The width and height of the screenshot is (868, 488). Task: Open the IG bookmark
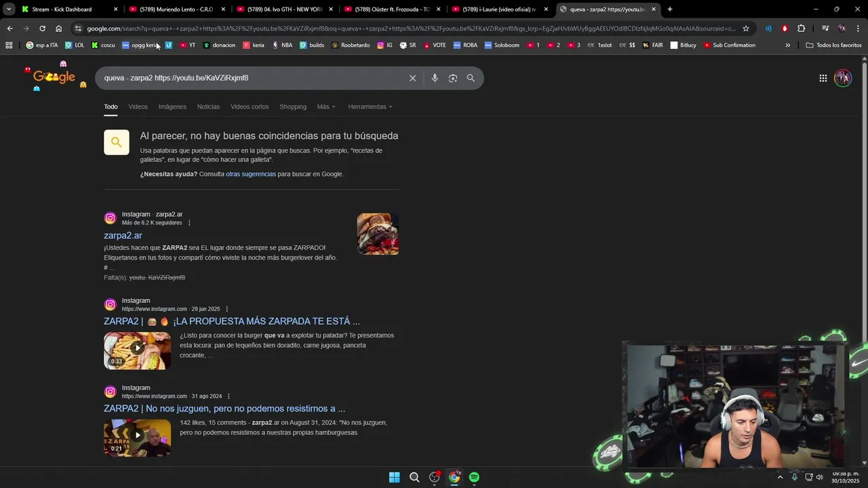[x=384, y=45]
